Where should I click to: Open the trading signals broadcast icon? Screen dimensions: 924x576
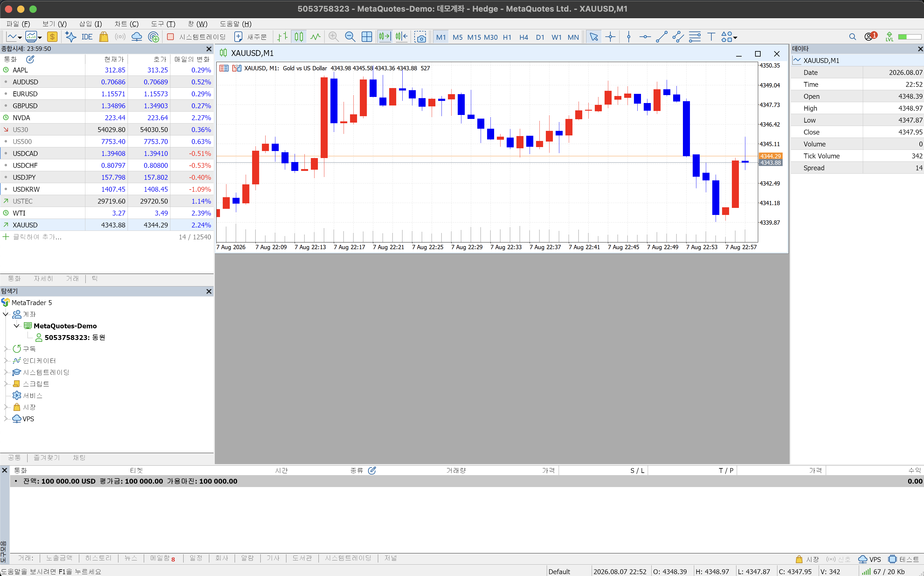coord(120,37)
